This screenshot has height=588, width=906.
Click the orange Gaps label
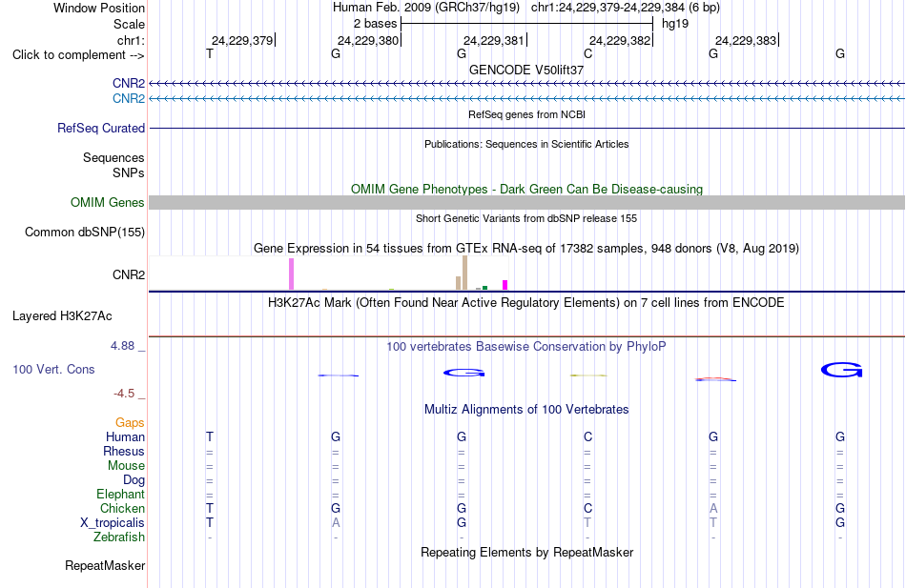point(130,423)
